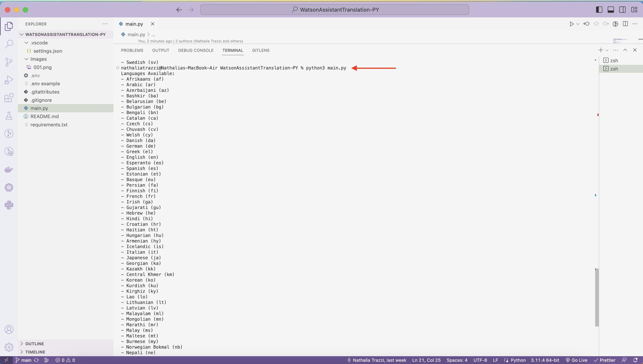Click Go Live in the status bar
Screen dimensions: 643x364
click(576, 360)
